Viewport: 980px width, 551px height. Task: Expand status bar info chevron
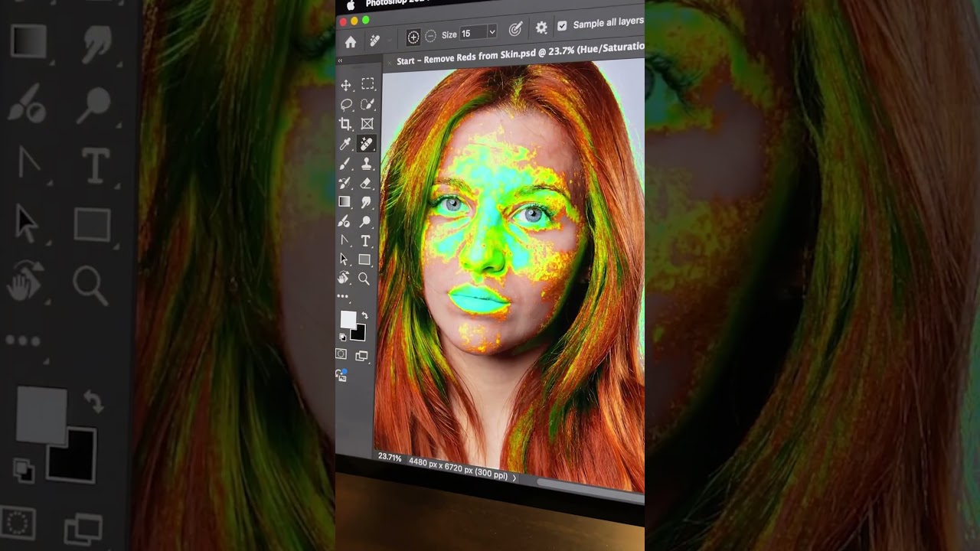click(x=514, y=478)
